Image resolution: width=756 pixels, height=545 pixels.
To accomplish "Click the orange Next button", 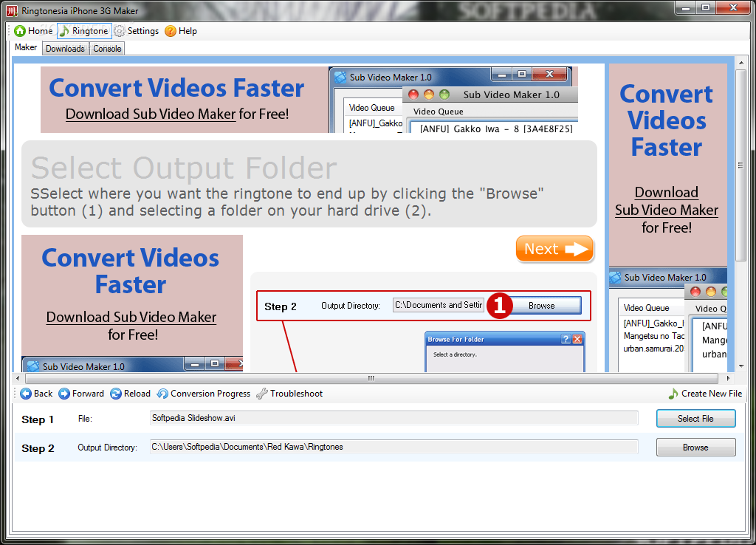I will [554, 249].
